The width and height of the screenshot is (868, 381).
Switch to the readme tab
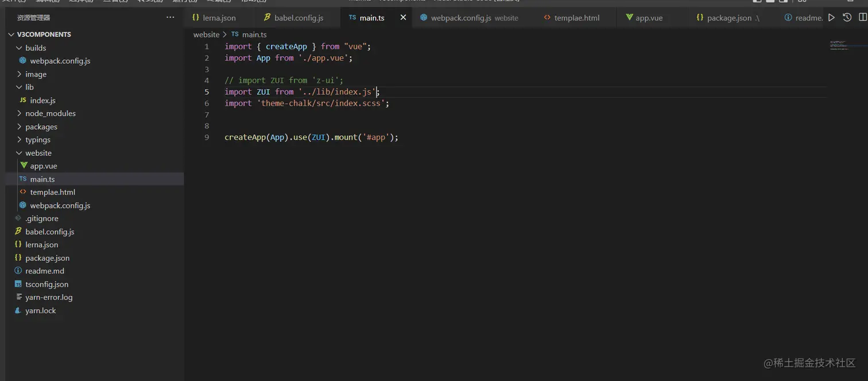click(x=804, y=18)
